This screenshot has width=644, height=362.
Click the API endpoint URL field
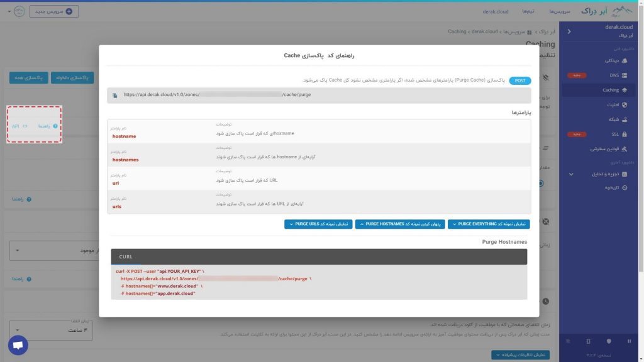coord(319,96)
